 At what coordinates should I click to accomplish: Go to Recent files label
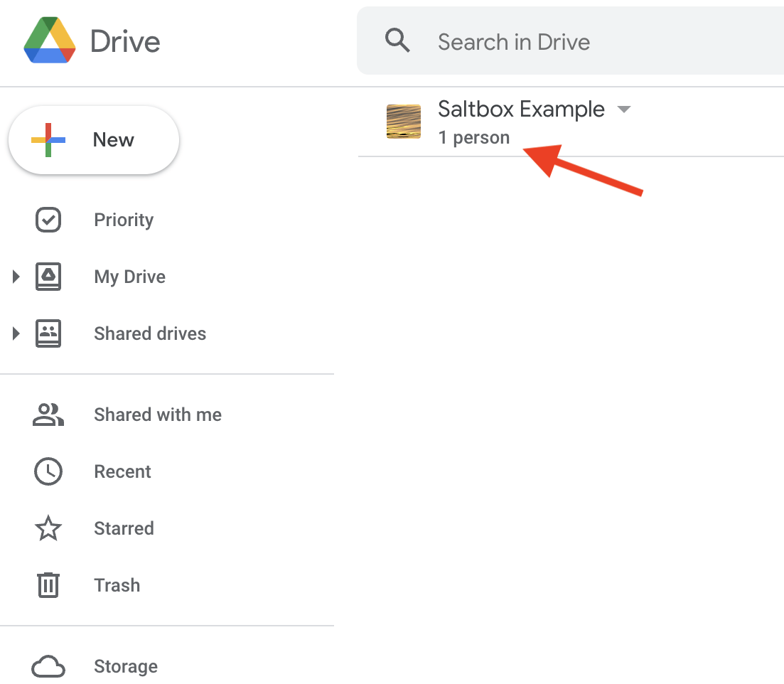pyautogui.click(x=122, y=471)
